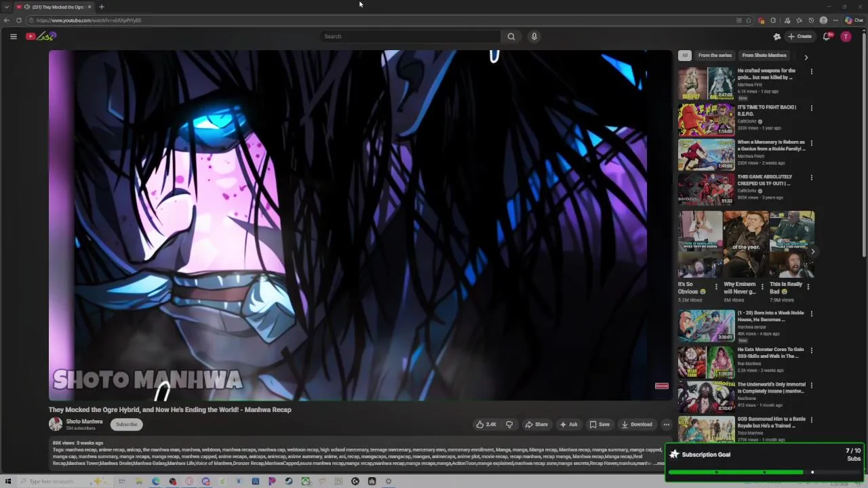Open options for 'Born into a Weak Noble' video

(811, 314)
